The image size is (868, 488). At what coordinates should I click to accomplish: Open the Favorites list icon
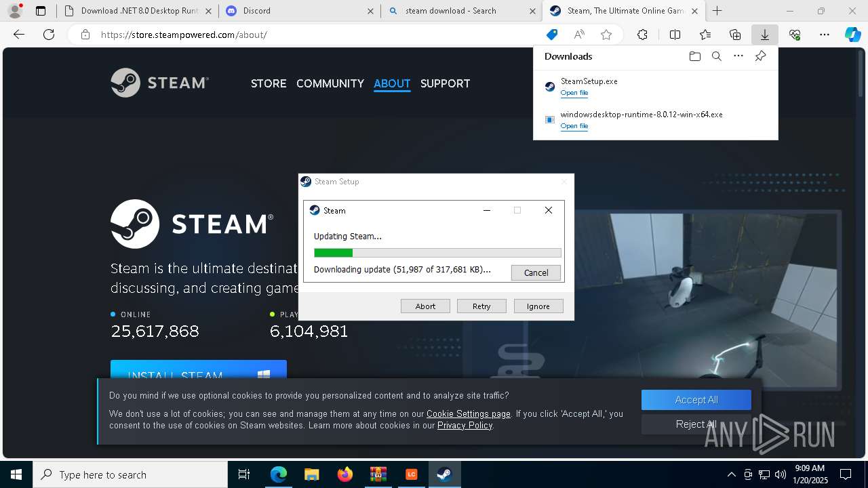(705, 35)
